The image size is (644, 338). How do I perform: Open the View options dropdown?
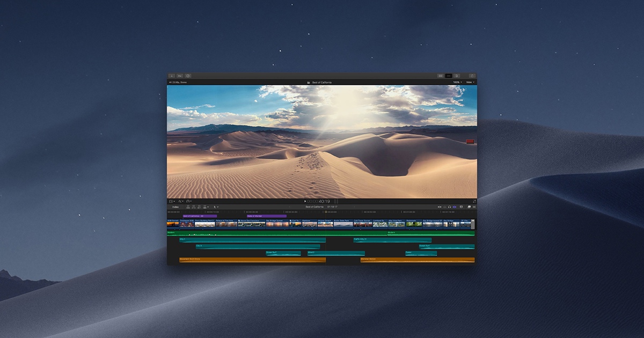(470, 82)
